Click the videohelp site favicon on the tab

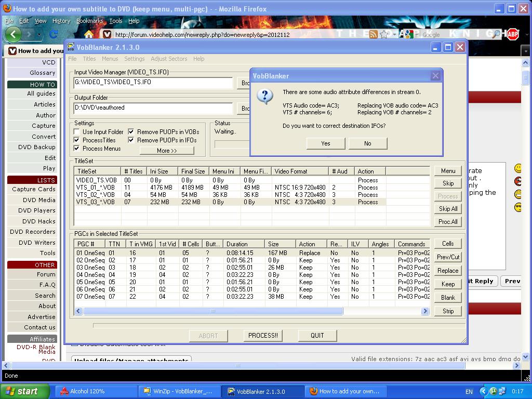click(x=12, y=51)
